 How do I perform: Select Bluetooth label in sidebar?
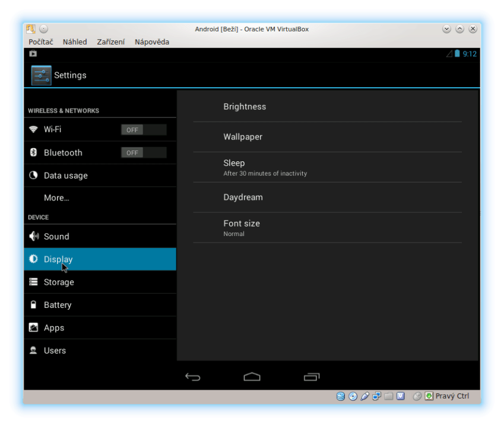click(x=63, y=152)
